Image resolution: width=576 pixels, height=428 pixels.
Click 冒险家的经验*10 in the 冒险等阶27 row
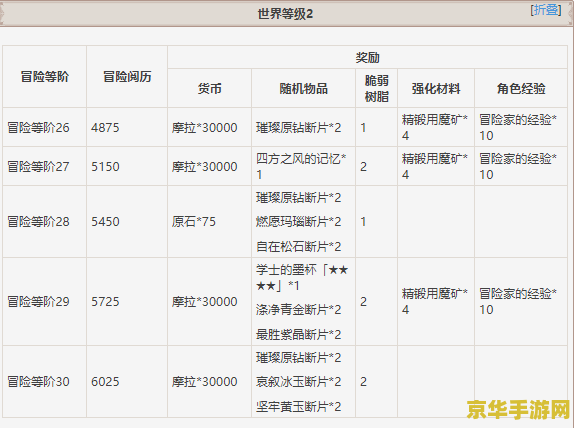point(518,166)
